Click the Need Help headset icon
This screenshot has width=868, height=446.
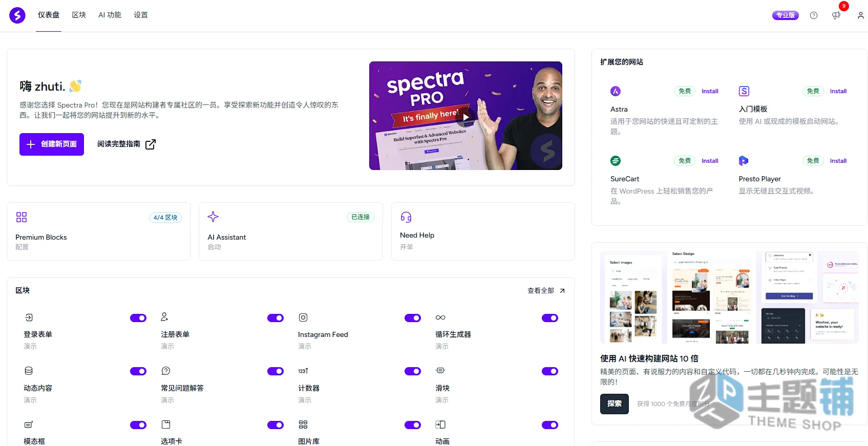click(x=406, y=217)
